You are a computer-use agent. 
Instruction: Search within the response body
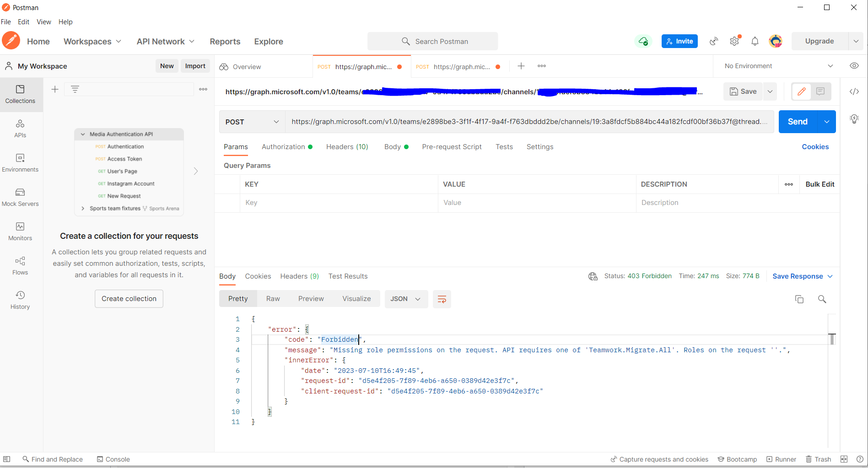coord(822,299)
